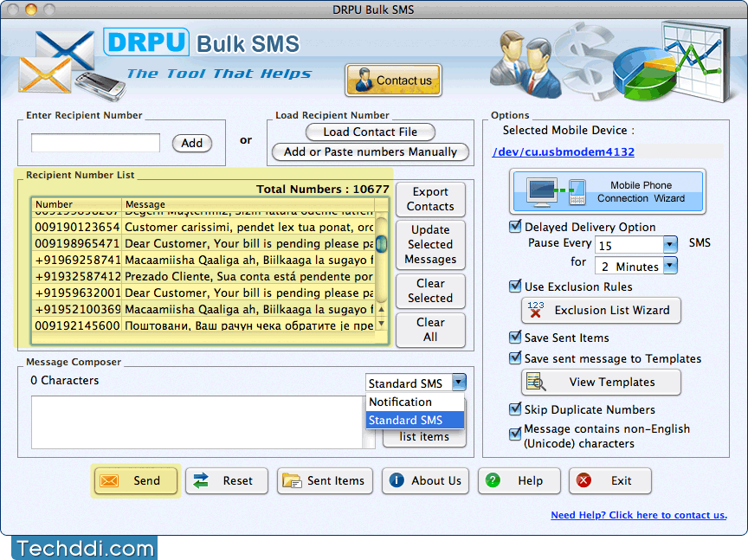
Task: Click the Help question mark icon
Action: pos(493,480)
